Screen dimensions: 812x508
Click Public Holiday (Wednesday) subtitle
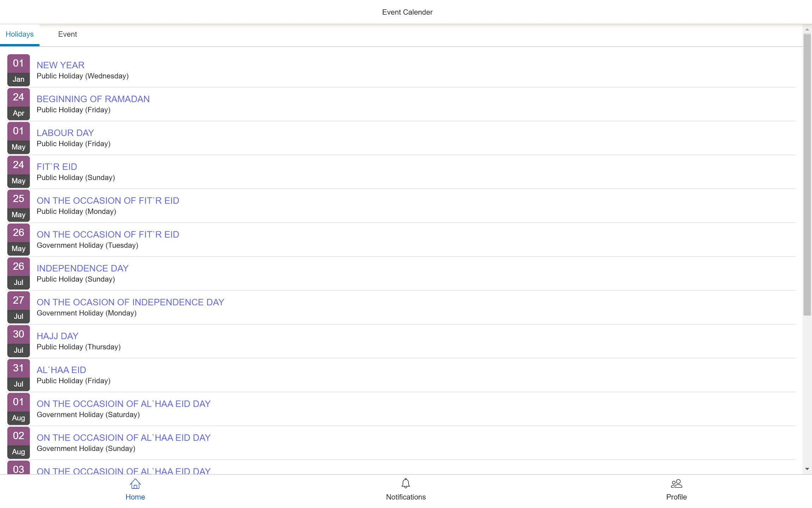[x=82, y=76]
